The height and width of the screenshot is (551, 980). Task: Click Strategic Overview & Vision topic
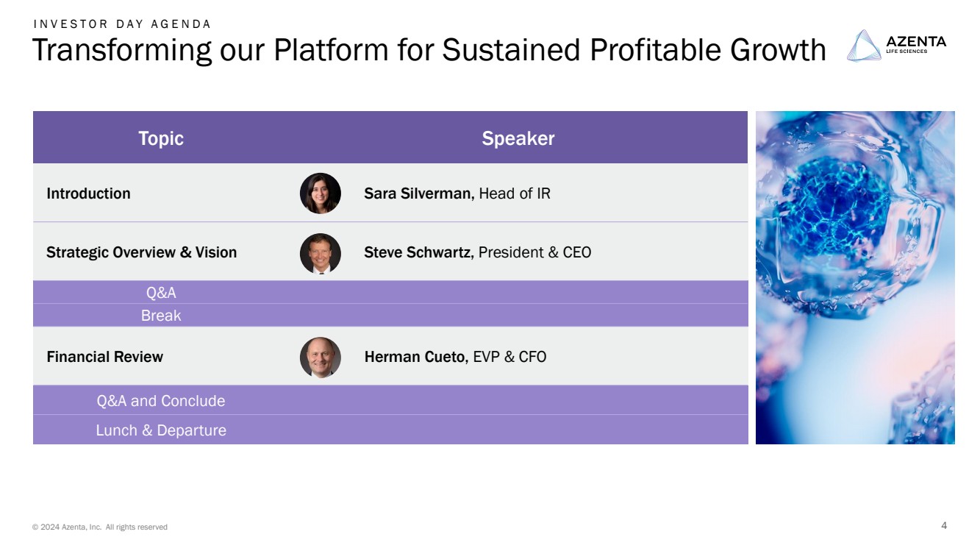pos(141,252)
